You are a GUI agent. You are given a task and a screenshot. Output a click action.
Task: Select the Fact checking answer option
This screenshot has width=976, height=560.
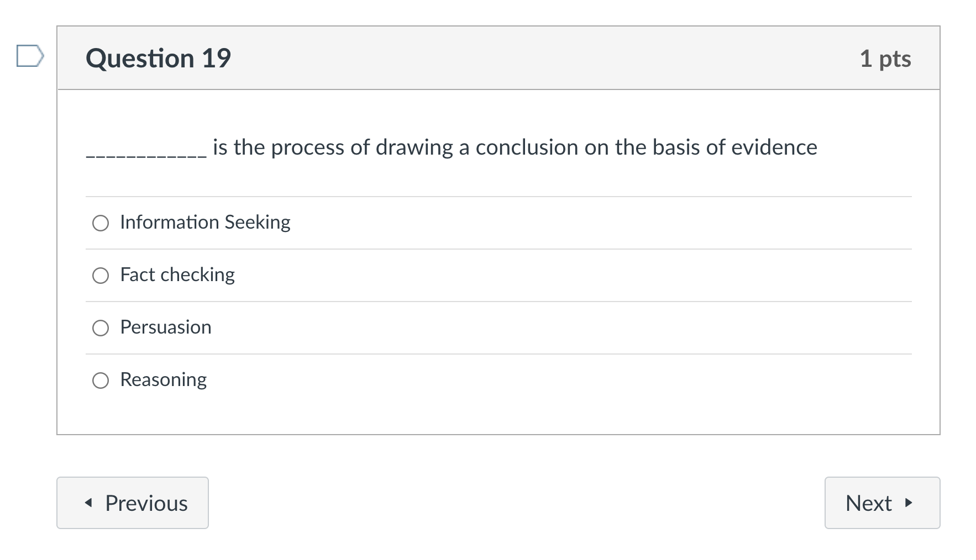[x=101, y=276]
